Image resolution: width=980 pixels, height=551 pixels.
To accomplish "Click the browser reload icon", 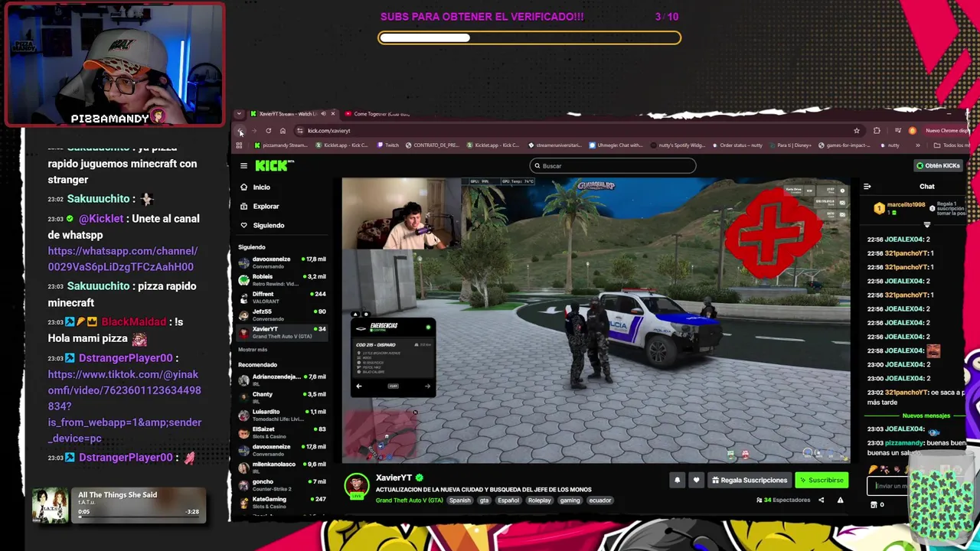I will click(x=268, y=131).
